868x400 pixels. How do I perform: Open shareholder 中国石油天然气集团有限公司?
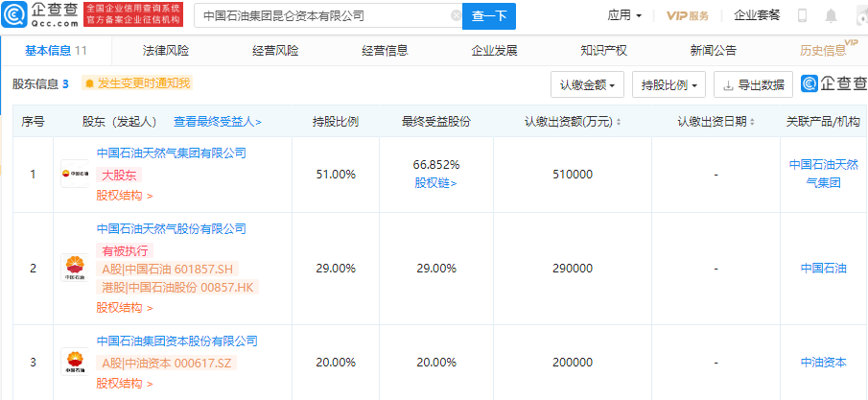[x=171, y=153]
